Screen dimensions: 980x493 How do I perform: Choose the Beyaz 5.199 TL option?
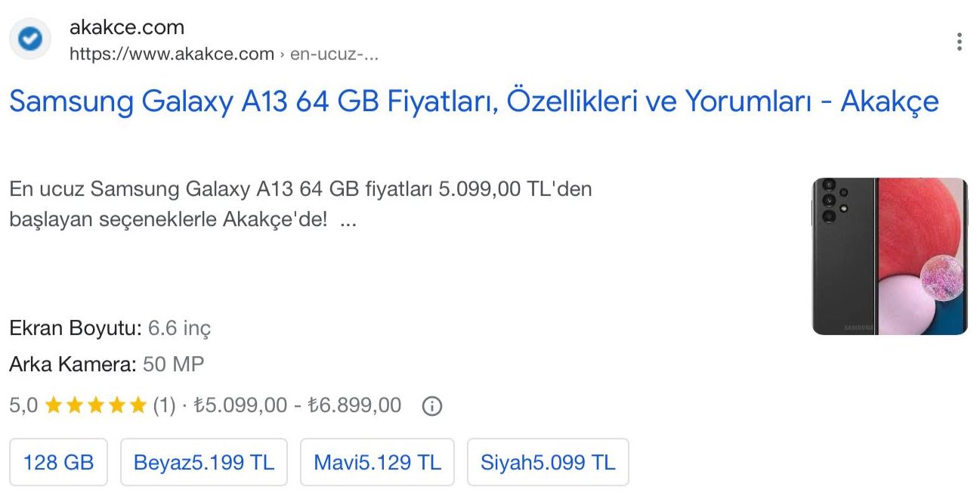click(x=203, y=462)
